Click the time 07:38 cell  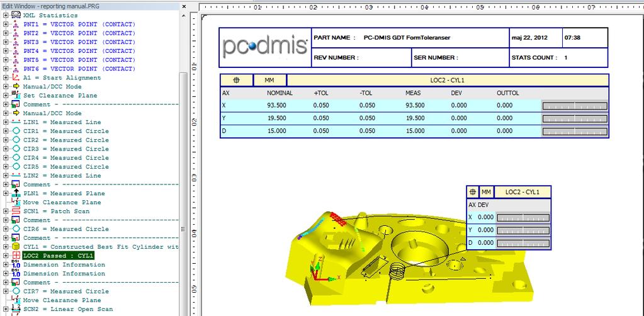click(584, 37)
